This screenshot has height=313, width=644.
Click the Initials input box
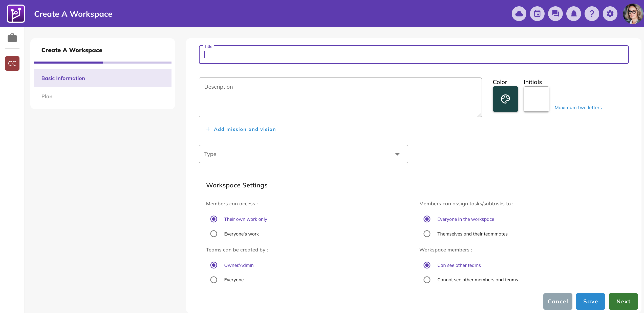(x=536, y=99)
